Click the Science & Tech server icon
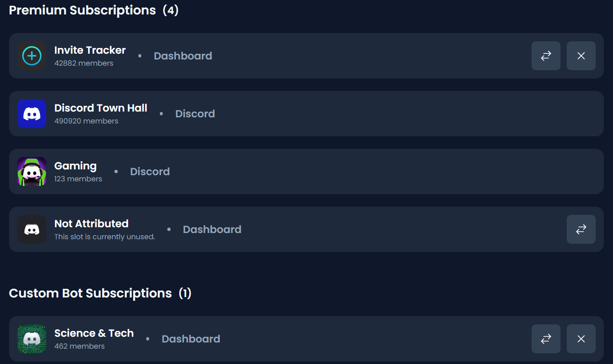The height and width of the screenshot is (364, 613). [32, 339]
